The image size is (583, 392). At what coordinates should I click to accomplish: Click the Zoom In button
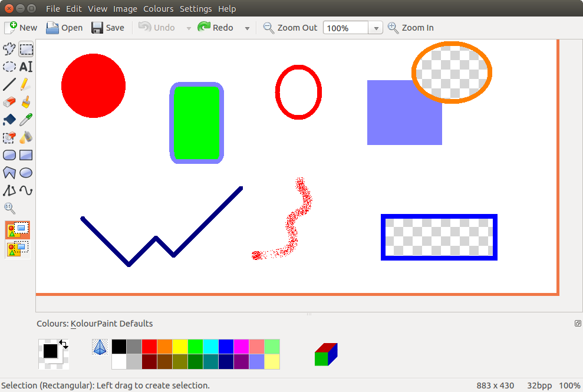coord(411,28)
